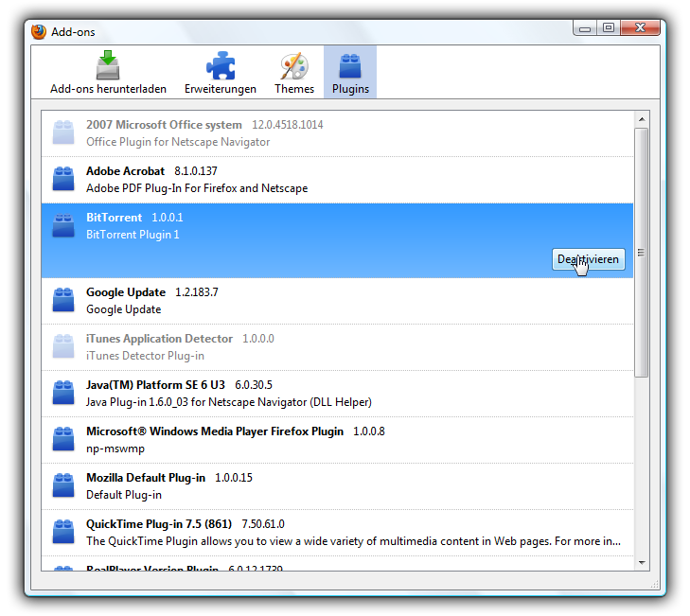The image size is (690, 616).
Task: Maximize the Add-ons window
Action: [609, 28]
